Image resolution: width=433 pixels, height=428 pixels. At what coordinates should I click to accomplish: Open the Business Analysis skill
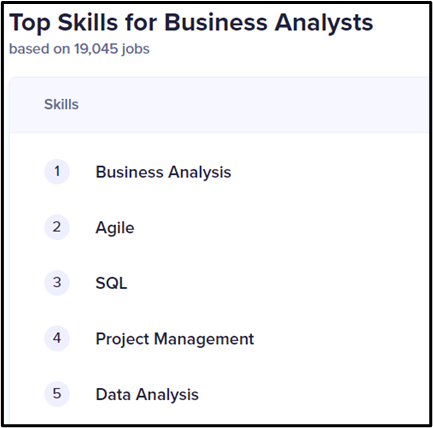(x=163, y=172)
